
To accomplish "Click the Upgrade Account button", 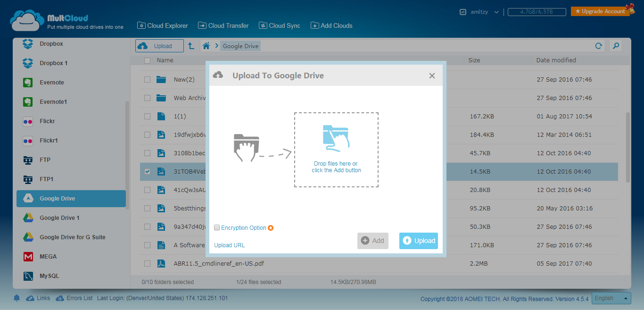I will click(600, 11).
